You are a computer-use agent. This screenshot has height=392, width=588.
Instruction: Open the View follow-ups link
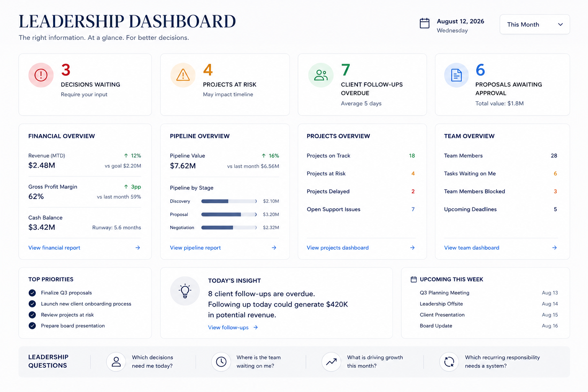228,327
